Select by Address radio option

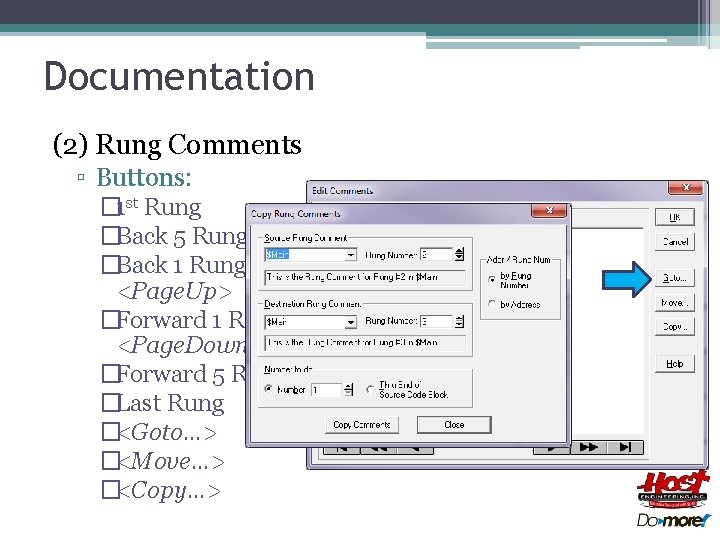tap(492, 304)
